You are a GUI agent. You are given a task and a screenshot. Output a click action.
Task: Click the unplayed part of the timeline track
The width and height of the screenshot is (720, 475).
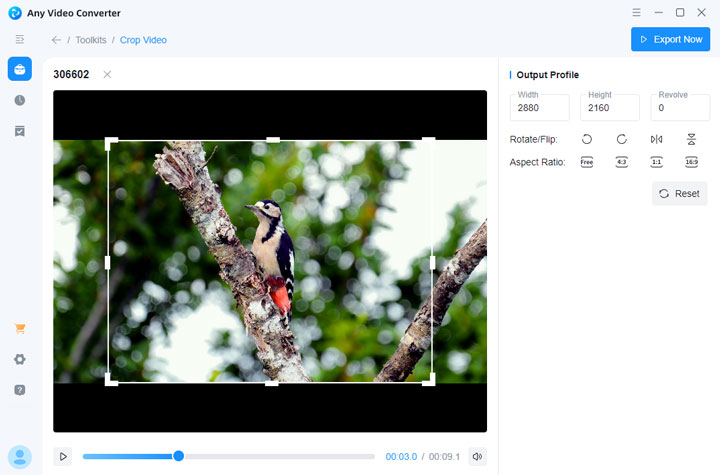pos(279,457)
